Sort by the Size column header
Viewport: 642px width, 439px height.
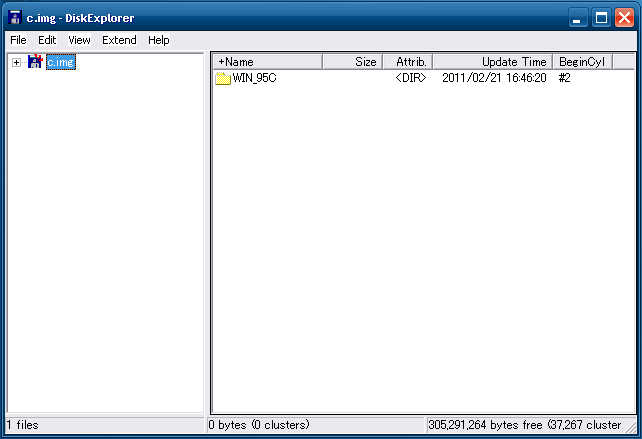pyautogui.click(x=353, y=62)
